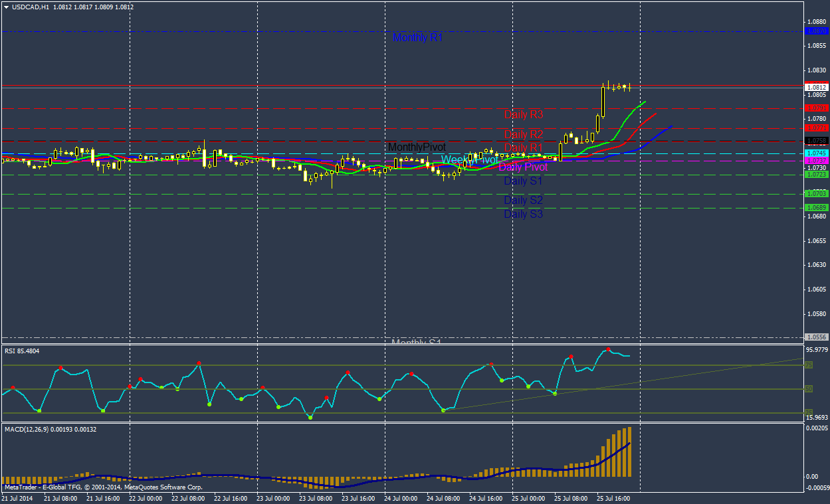Select the Daily S3 support label

click(523, 214)
